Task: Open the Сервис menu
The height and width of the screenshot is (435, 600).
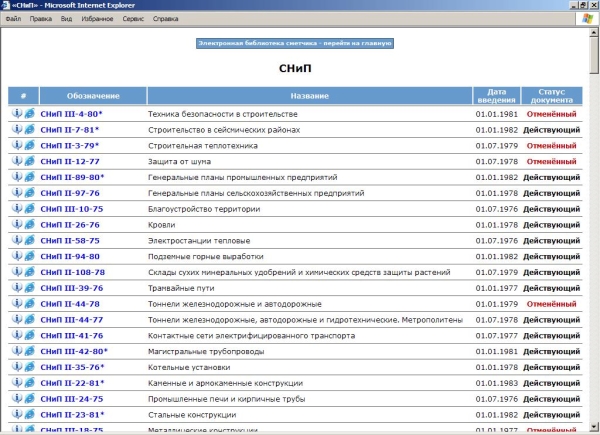Action: pos(133,18)
